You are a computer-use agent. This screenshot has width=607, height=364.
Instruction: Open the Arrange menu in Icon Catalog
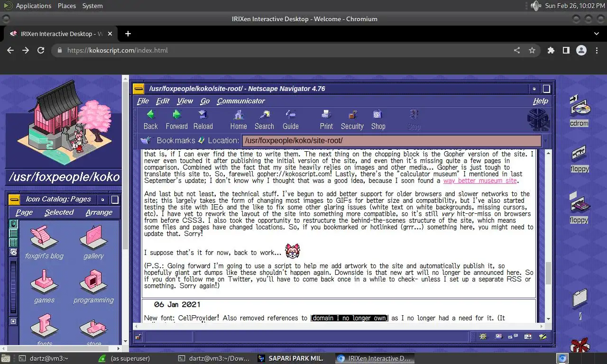coord(100,212)
